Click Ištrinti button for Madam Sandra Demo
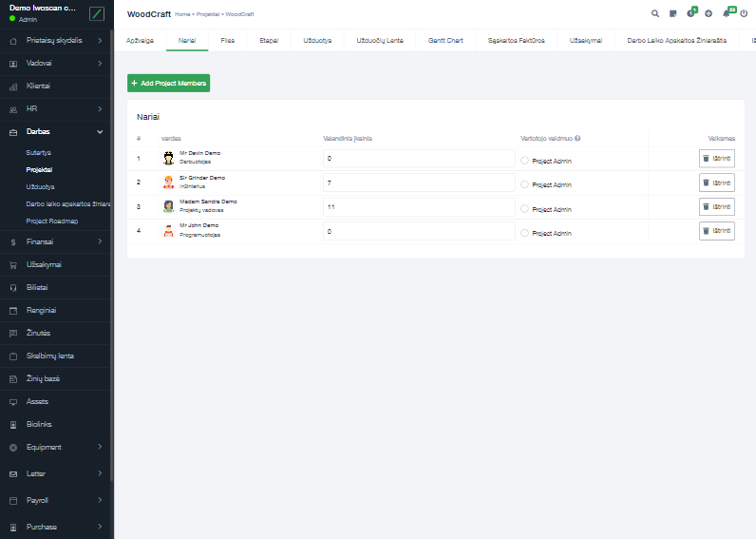 (716, 206)
